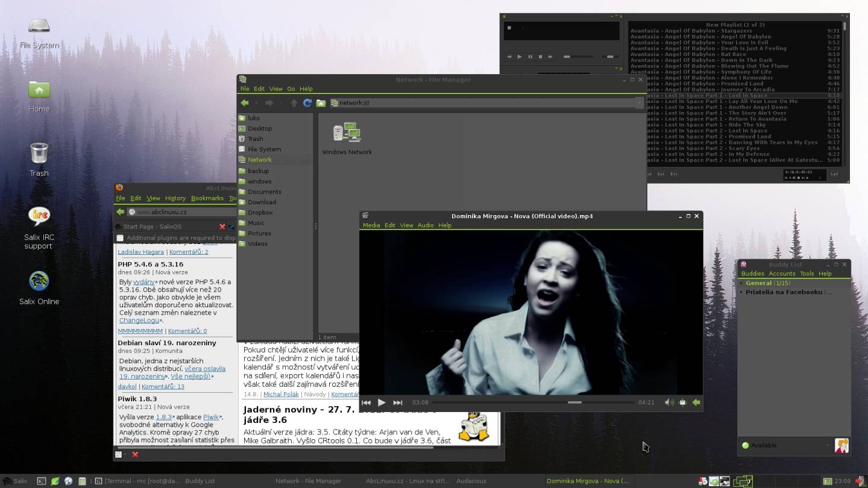Follow the 'Vše nejlepší!' link
868x488 pixels.
(190, 377)
